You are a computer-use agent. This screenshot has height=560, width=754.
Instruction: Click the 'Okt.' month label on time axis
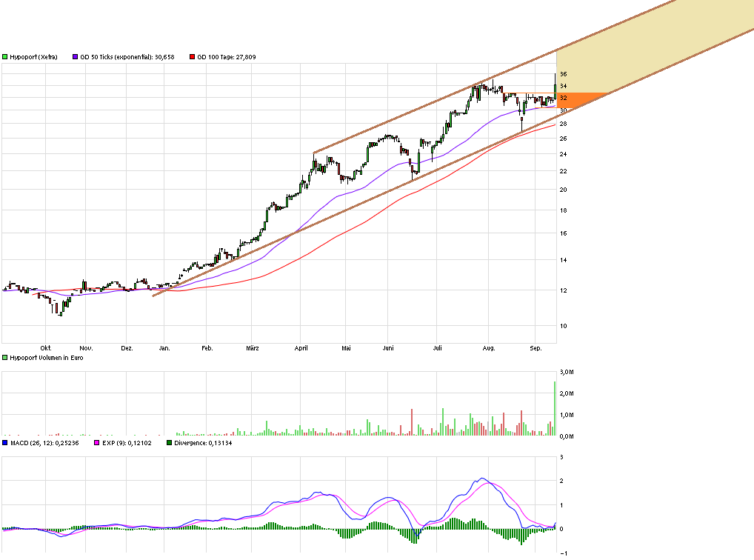point(46,348)
